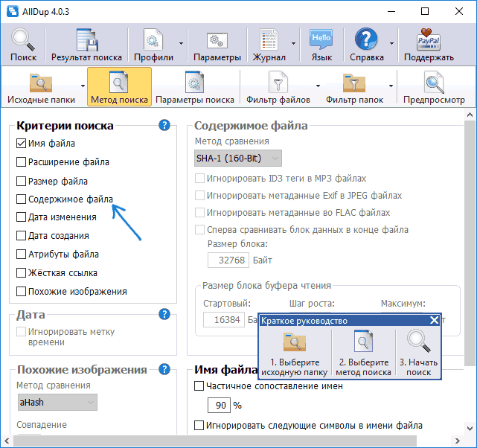The width and height of the screenshot is (477, 448).
Task: Enable the Размер файла checkbox
Action: [21, 182]
